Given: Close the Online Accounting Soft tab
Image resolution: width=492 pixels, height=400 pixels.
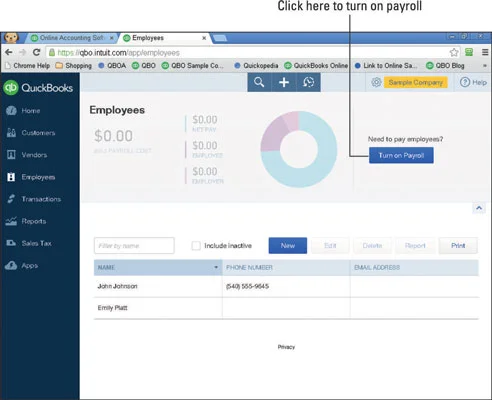Looking at the screenshot, I should point(112,38).
